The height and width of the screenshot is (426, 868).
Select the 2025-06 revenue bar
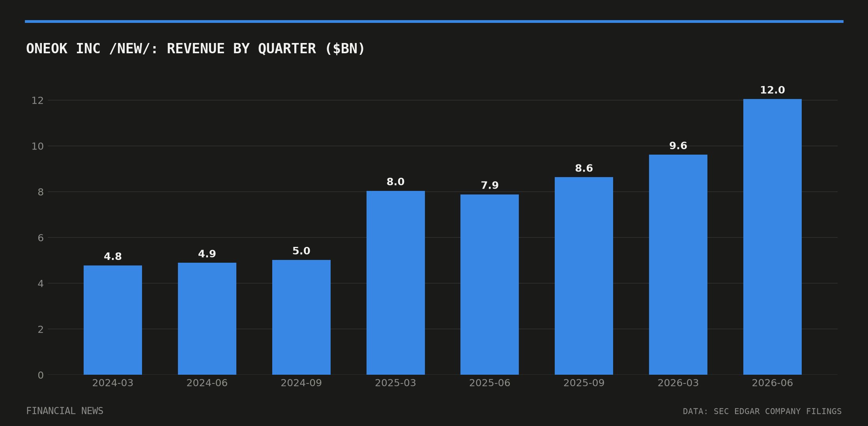tap(490, 284)
